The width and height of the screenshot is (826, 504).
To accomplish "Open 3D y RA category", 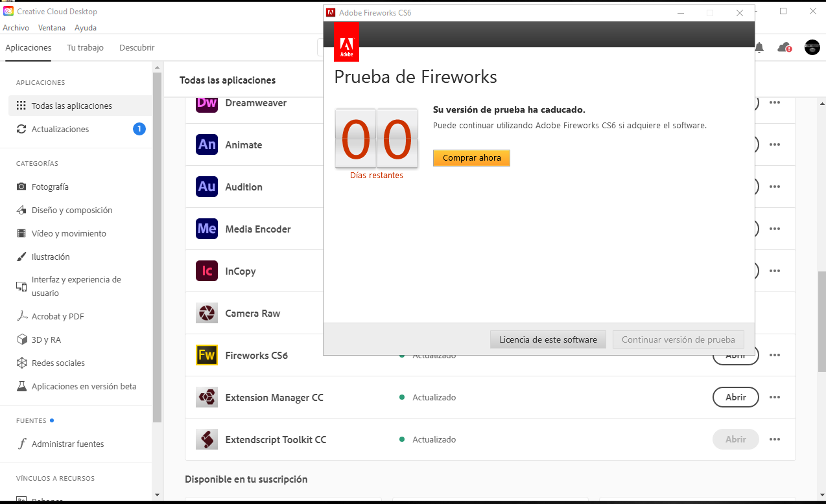I will pos(38,339).
